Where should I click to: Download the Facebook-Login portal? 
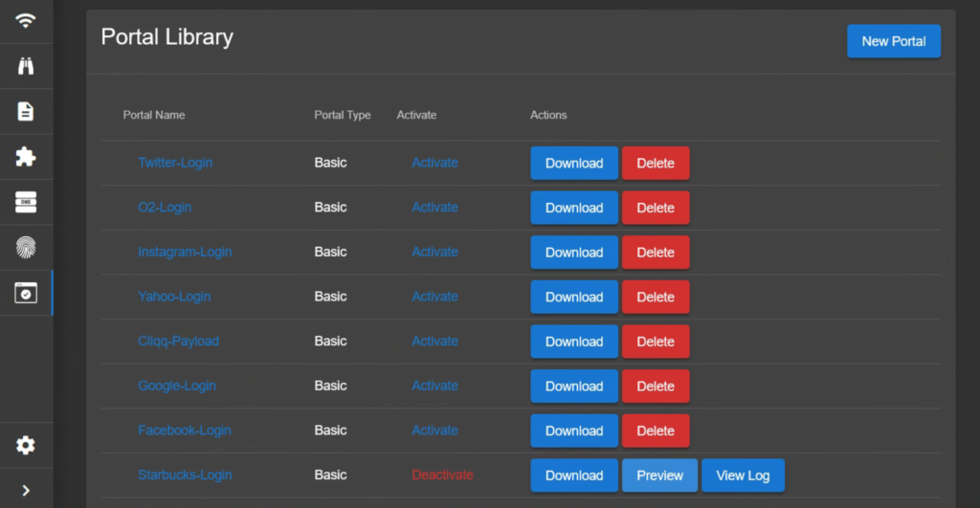[574, 431]
